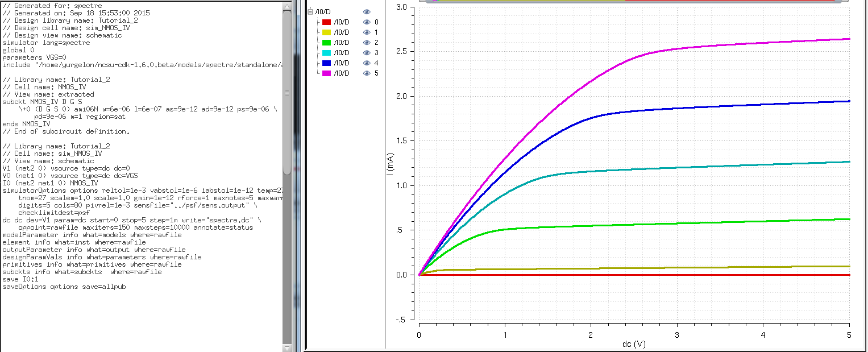Toggle the eye icon for trace 2
Image resolution: width=868 pixels, height=352 pixels.
[x=367, y=43]
